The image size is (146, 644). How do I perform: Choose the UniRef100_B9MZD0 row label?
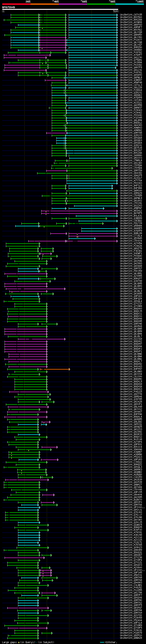point(131,47)
